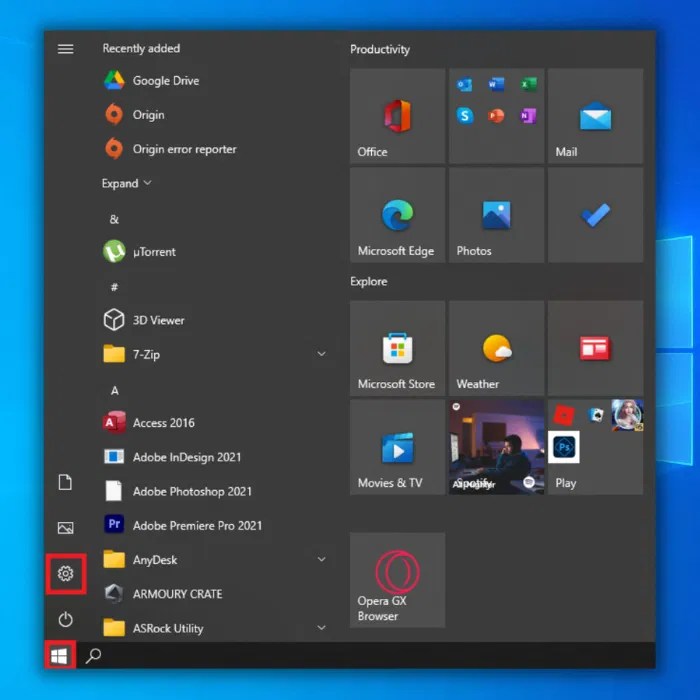Screen dimensions: 700x700
Task: Open the Photos tile
Action: [x=496, y=215]
